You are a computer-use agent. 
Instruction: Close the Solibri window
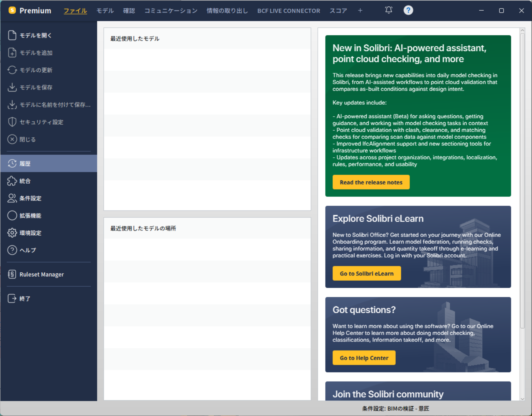(521, 10)
